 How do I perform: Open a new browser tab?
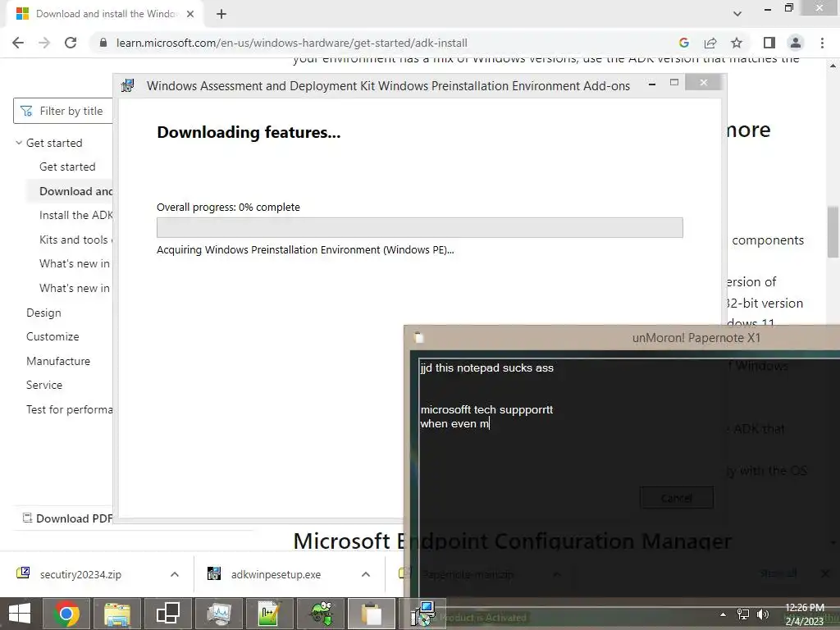tap(221, 14)
